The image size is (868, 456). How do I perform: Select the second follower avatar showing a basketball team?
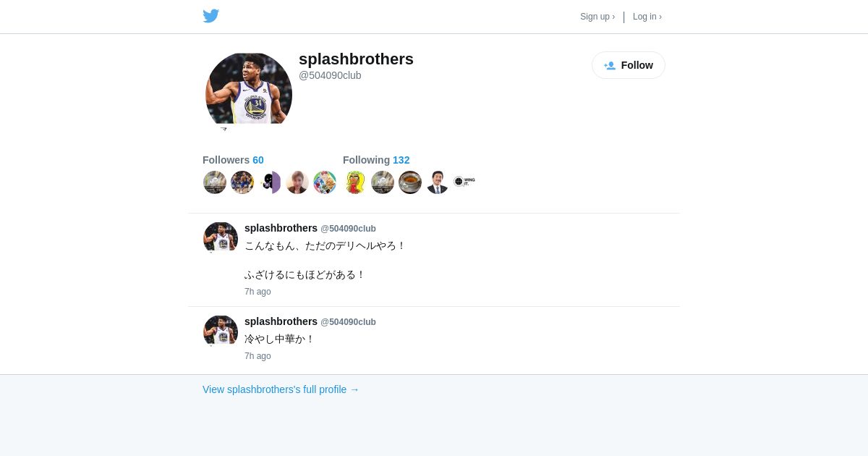pyautogui.click(x=242, y=182)
